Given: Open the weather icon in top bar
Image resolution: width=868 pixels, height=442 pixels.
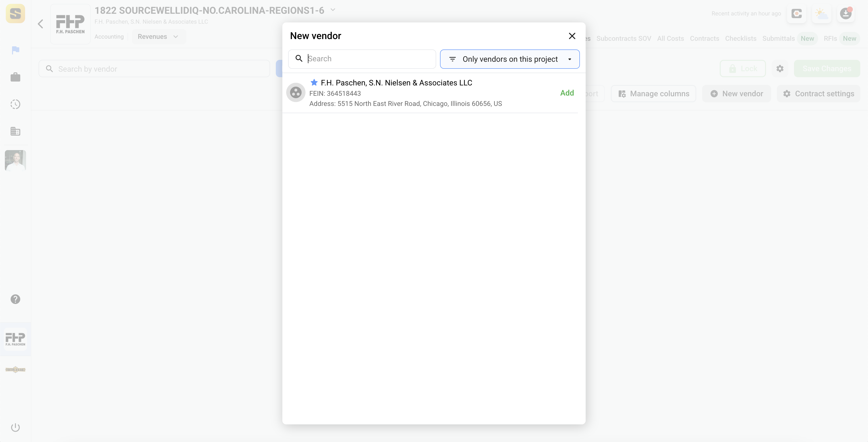Looking at the screenshot, I should 821,14.
